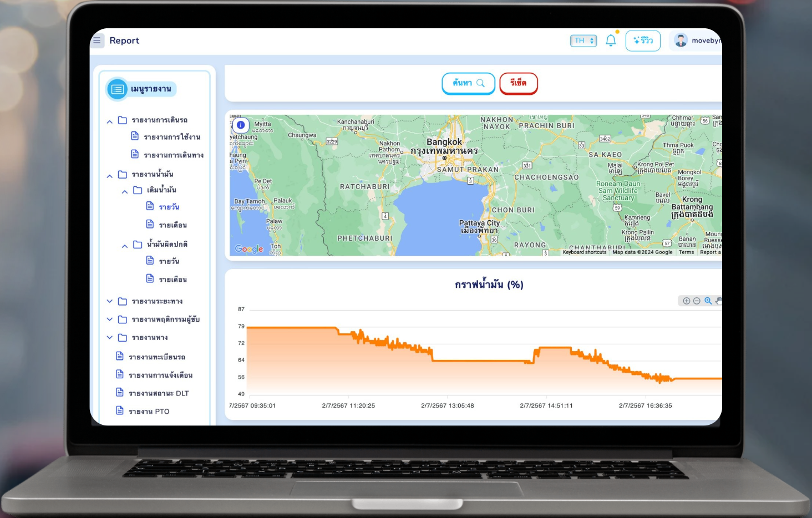Select the magnifier selection zoom tool on chart
Screen dimensions: 812x518
[708, 301]
